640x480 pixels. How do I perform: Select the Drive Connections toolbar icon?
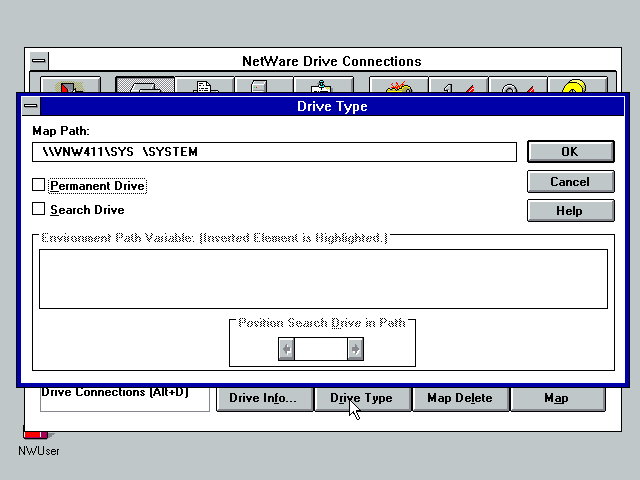(145, 85)
